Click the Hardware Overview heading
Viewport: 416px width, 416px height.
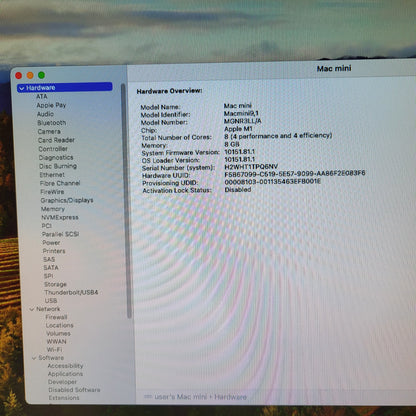(169, 91)
